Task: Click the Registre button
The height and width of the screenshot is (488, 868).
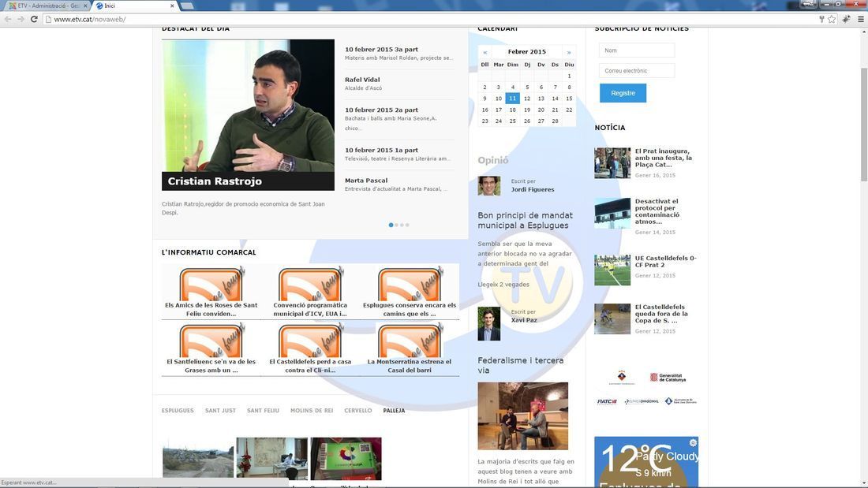Action: pyautogui.click(x=623, y=93)
